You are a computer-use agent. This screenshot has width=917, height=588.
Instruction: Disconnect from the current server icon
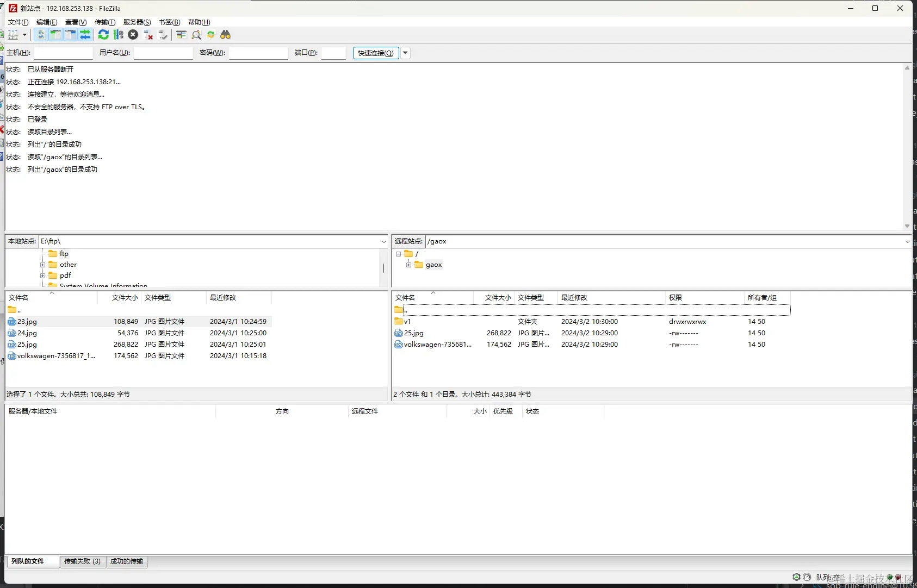click(148, 35)
